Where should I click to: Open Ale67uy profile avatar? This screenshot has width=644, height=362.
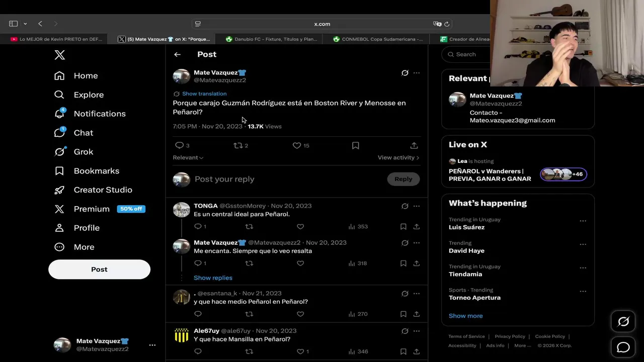[x=181, y=335]
